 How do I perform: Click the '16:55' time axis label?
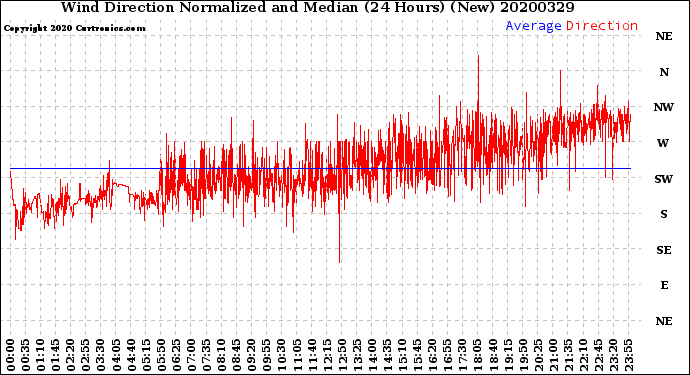(447, 355)
